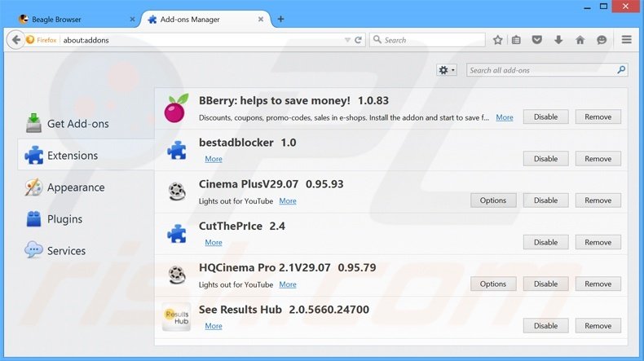Show bookmarks list icon
Viewport: 644px width, 361px height.
[x=516, y=40]
